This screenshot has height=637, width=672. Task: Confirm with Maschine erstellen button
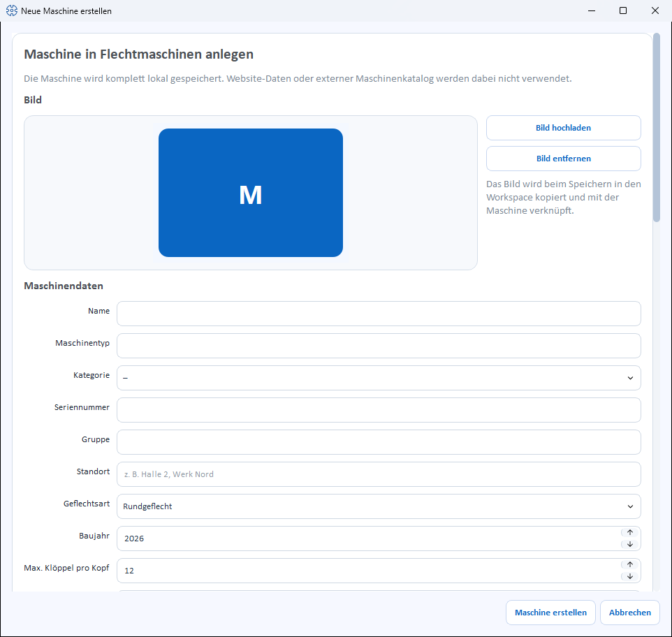(550, 613)
